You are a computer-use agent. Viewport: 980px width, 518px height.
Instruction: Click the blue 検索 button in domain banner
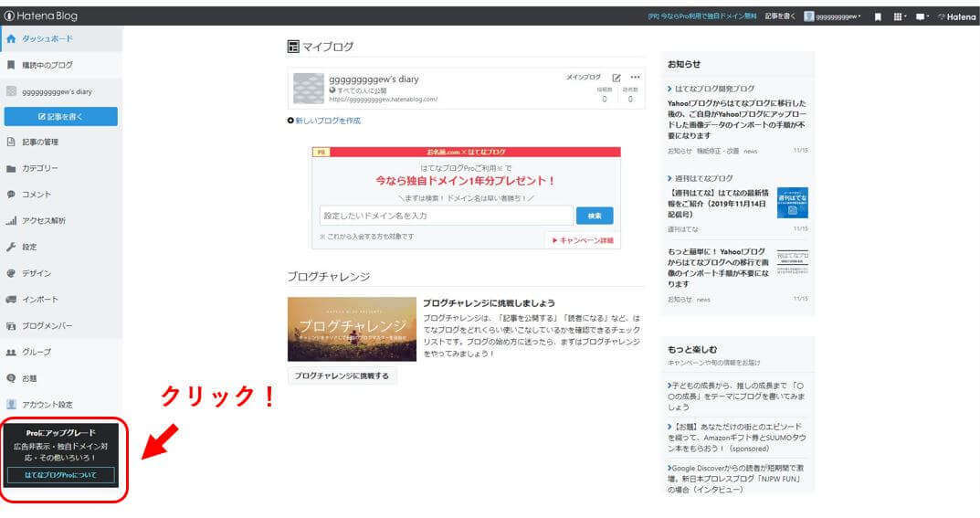(x=595, y=216)
